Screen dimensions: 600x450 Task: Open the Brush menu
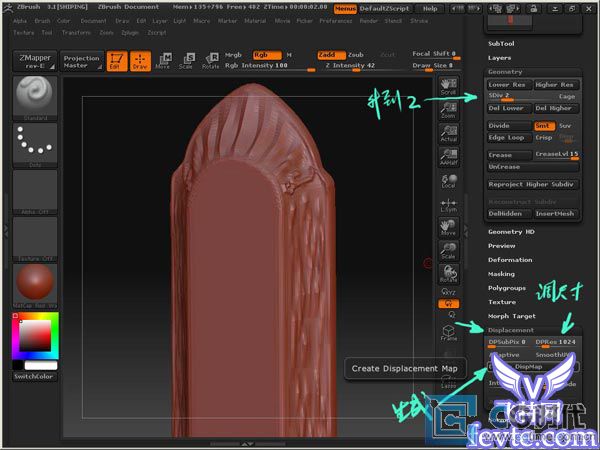pyautogui.click(x=42, y=21)
